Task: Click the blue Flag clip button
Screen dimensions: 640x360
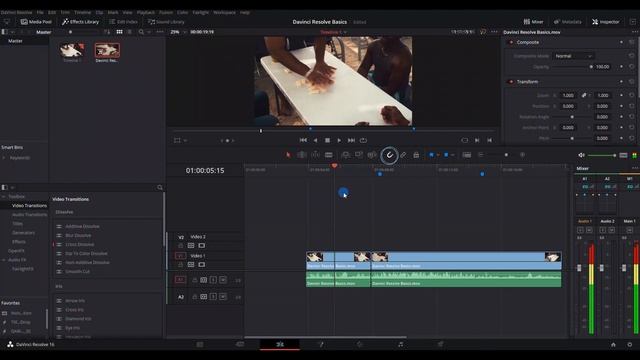Action: (431, 155)
